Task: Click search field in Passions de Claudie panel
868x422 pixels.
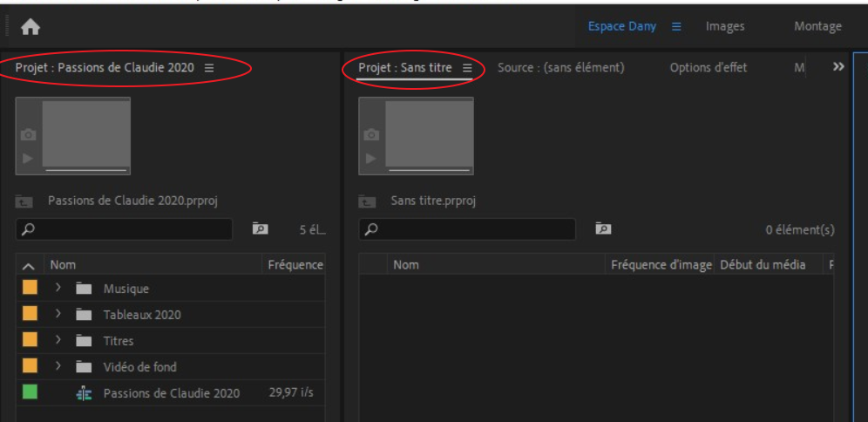Action: [x=124, y=229]
